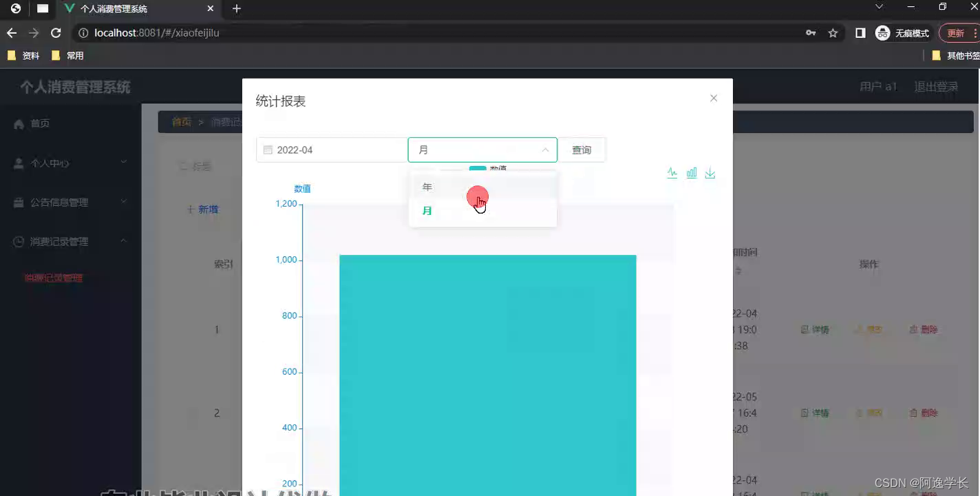Open the tab search chevron
Screen dimensions: 980x496
(879, 7)
